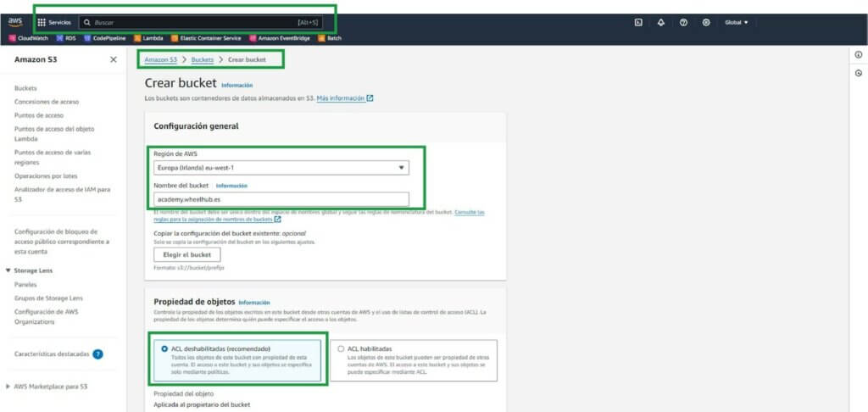868x412 pixels.
Task: Follow the Buckets breadcrumb link
Action: (202, 59)
